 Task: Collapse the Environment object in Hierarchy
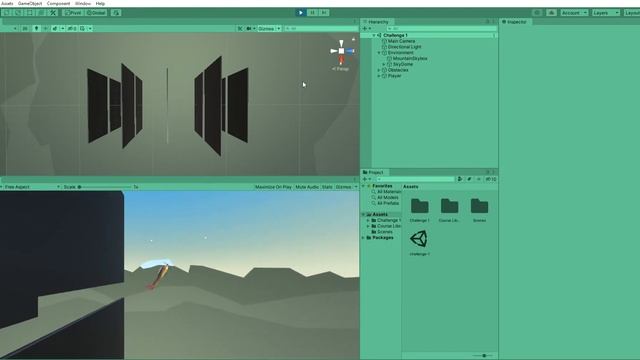tap(379, 53)
